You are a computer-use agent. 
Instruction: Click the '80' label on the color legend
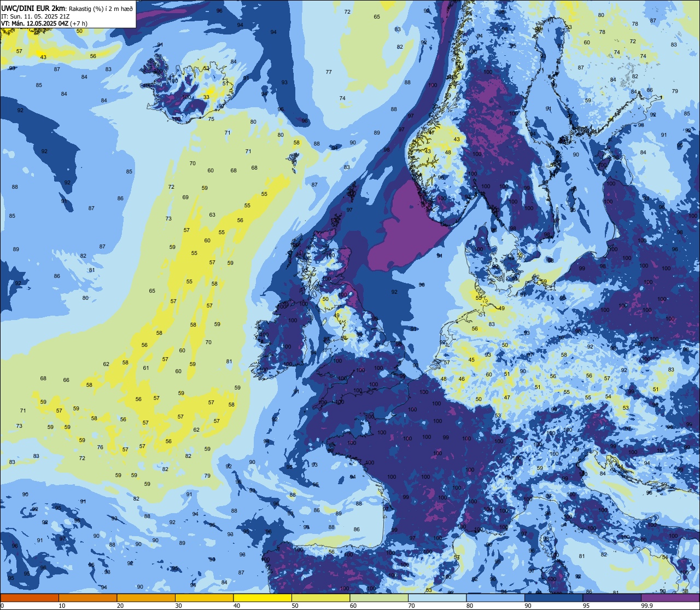470,606
